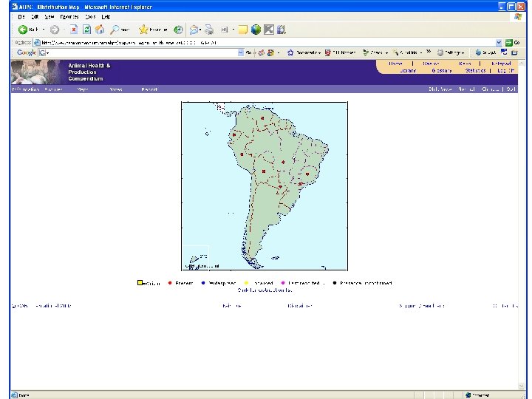The height and width of the screenshot is (399, 532).
Task: Open the History clock icon
Action: coord(178,30)
